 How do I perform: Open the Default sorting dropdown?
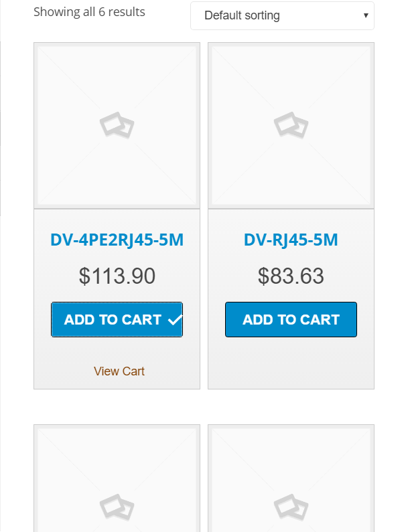point(281,15)
